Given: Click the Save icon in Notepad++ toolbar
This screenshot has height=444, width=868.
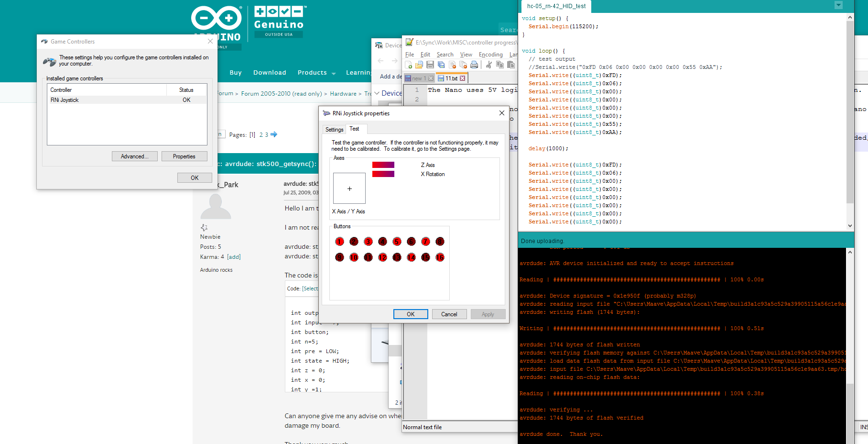Looking at the screenshot, I should tap(430, 65).
